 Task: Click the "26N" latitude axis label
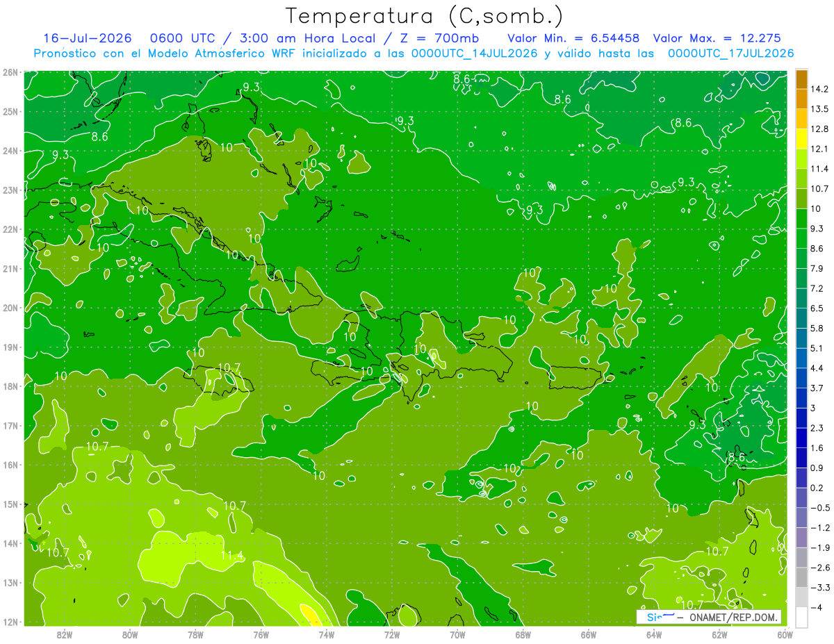[10, 72]
